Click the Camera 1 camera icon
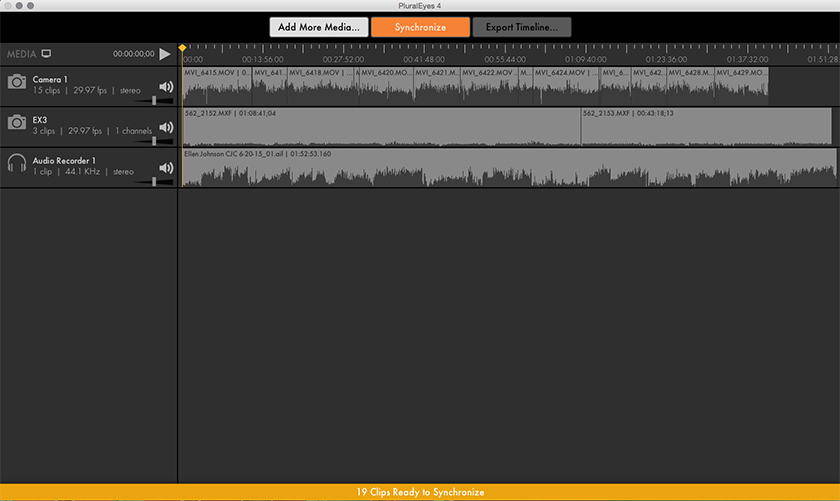 point(16,82)
